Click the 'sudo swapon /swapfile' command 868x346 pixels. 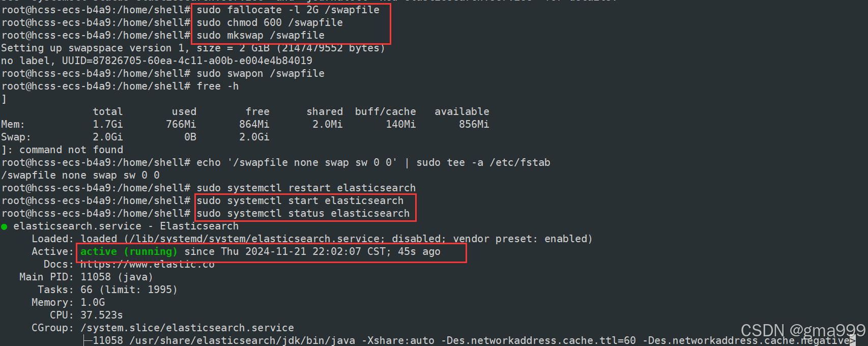pos(261,73)
